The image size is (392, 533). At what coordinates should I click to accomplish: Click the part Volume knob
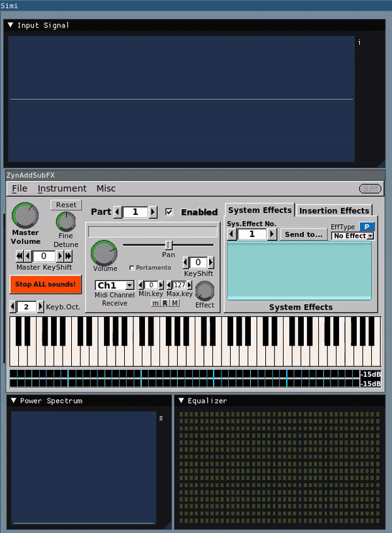click(104, 253)
